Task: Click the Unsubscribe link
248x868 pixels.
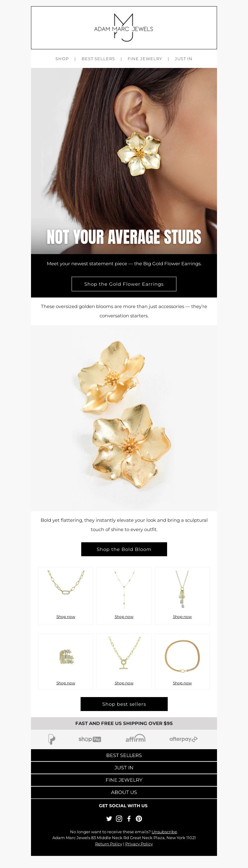Action: coord(164,832)
